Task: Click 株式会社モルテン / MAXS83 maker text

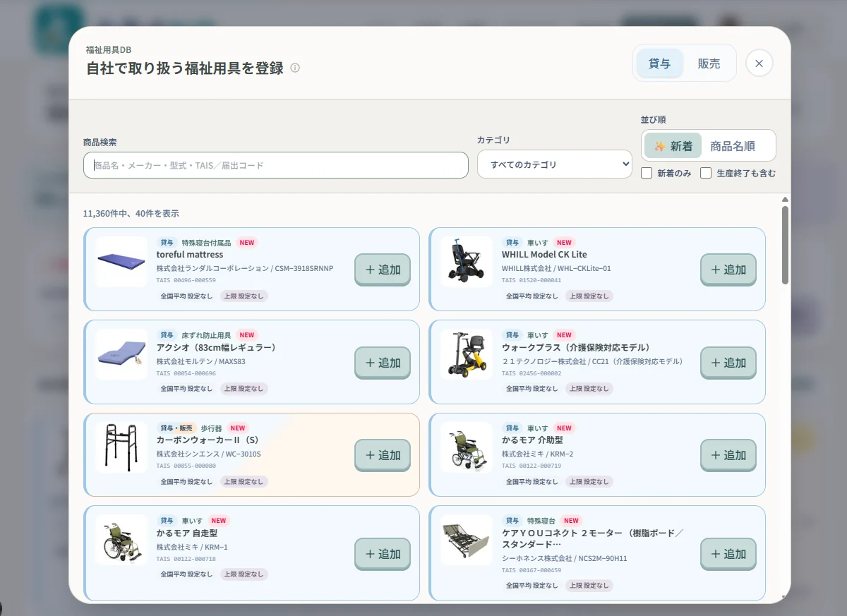Action: point(201,361)
